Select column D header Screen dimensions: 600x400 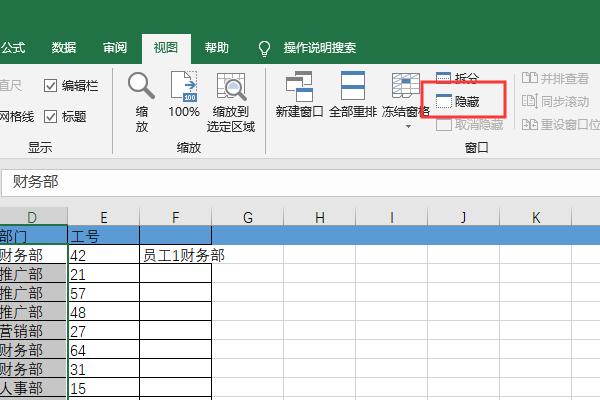pos(33,217)
